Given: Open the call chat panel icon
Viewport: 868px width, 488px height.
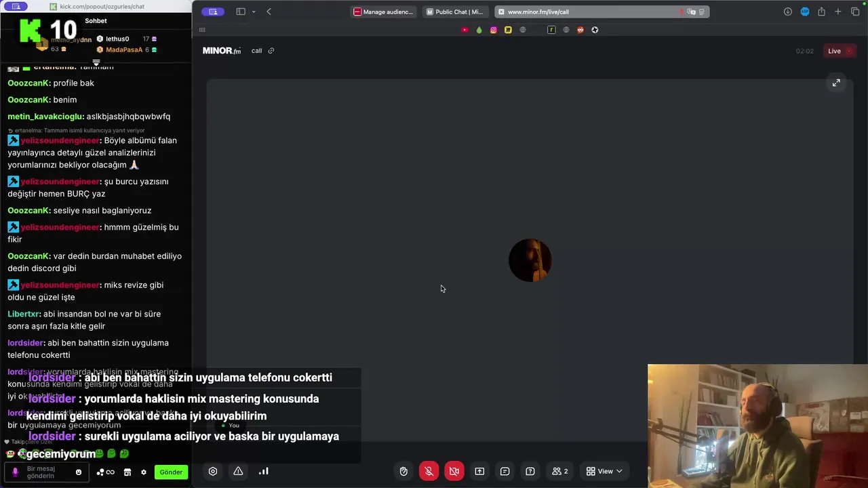Looking at the screenshot, I should point(505,471).
